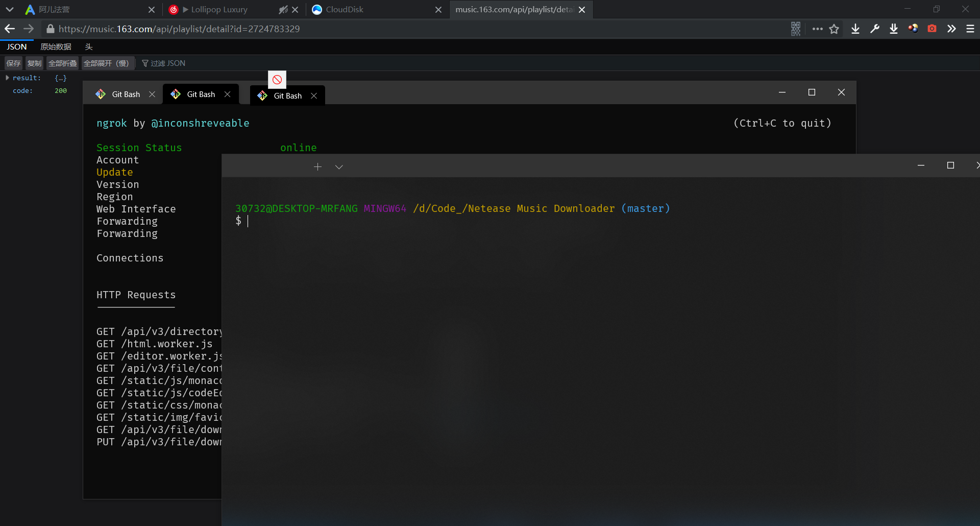
Task: Click the double-chevron extensions overflow
Action: tap(951, 29)
